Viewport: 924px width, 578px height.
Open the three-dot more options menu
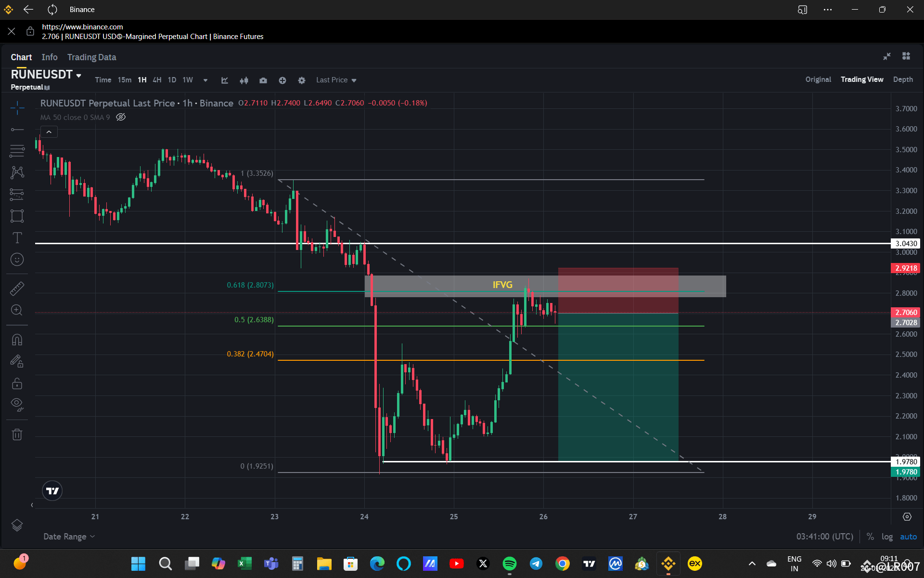pos(828,10)
